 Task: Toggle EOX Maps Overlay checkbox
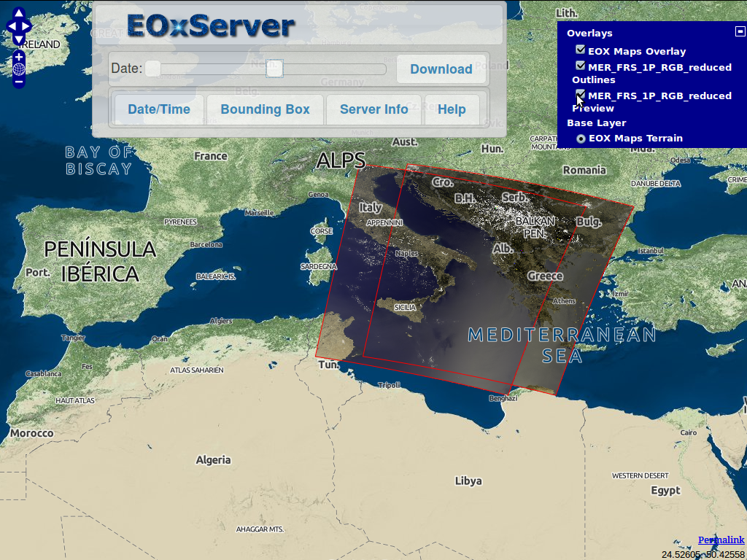580,50
